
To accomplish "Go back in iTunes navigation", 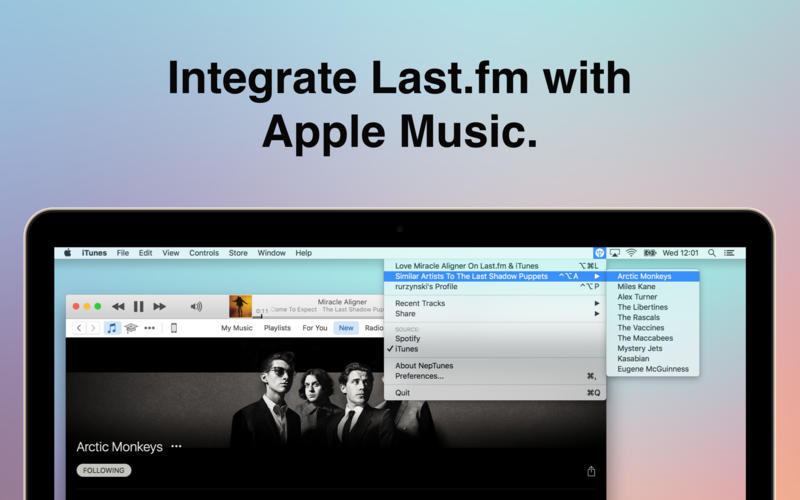I will point(79,328).
